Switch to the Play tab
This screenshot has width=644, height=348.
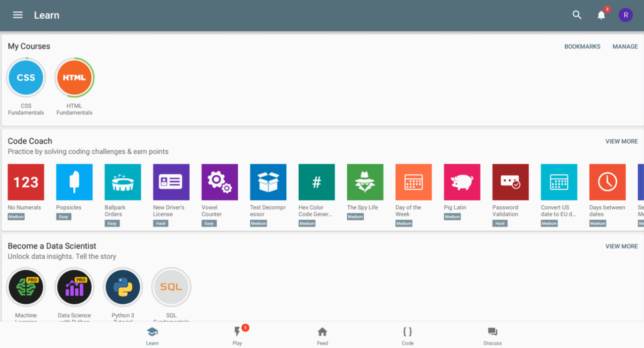tap(237, 336)
